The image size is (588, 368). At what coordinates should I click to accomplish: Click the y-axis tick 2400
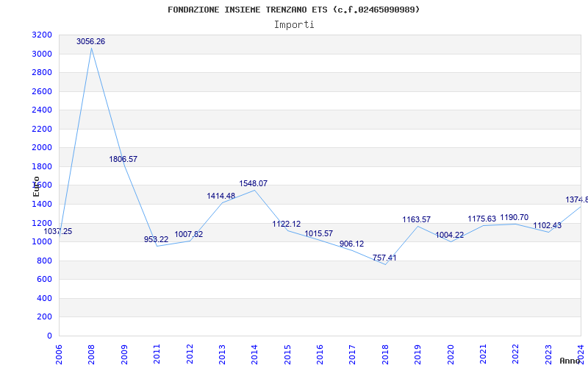[42, 110]
